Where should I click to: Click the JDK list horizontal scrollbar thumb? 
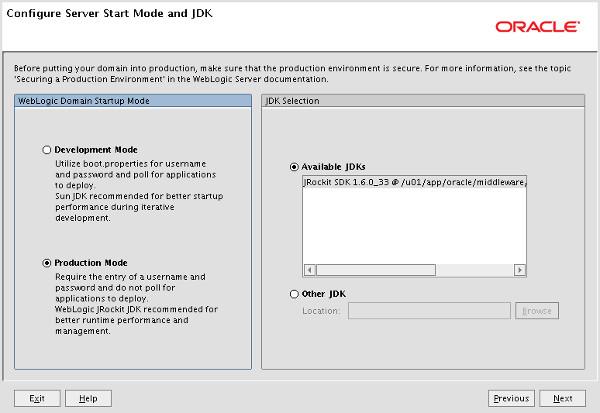click(x=376, y=270)
